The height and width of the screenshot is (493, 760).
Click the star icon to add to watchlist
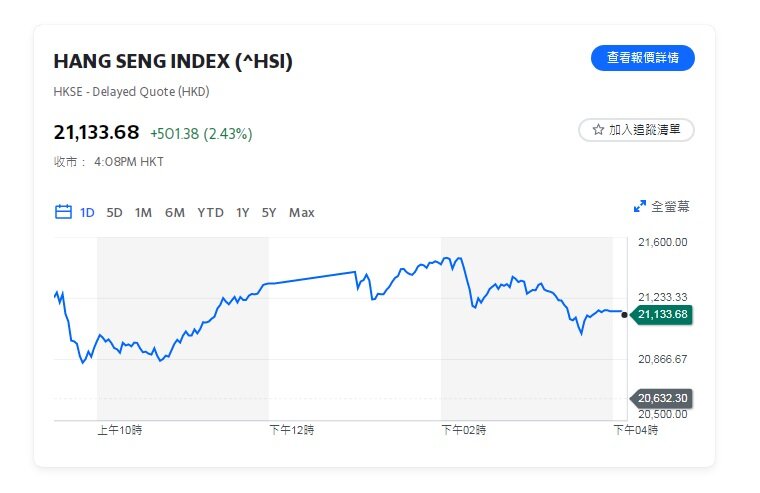point(598,130)
